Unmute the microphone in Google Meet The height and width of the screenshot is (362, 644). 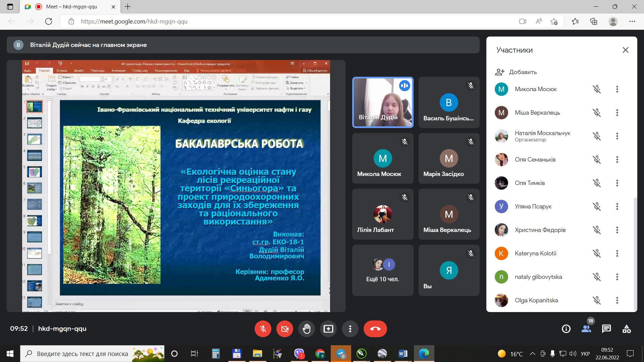coord(263,329)
